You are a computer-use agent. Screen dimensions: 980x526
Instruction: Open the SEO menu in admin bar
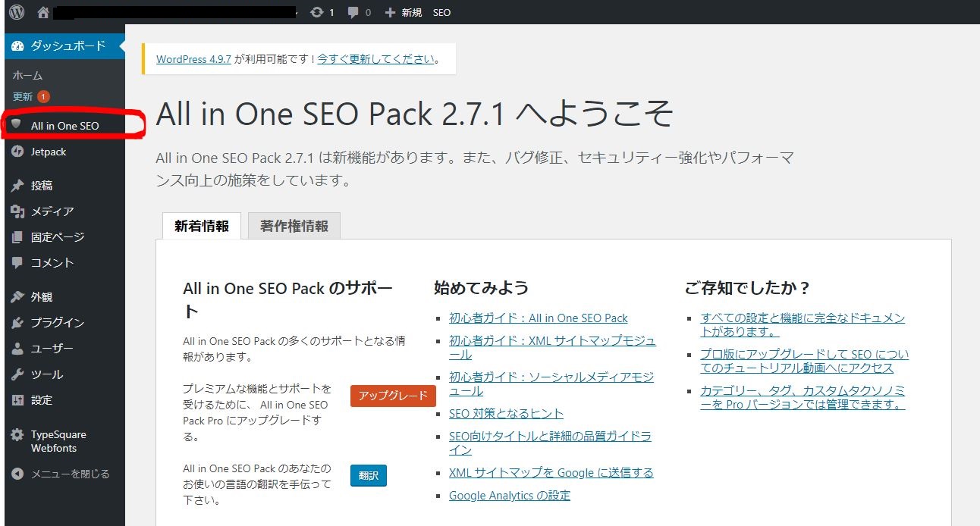[441, 12]
